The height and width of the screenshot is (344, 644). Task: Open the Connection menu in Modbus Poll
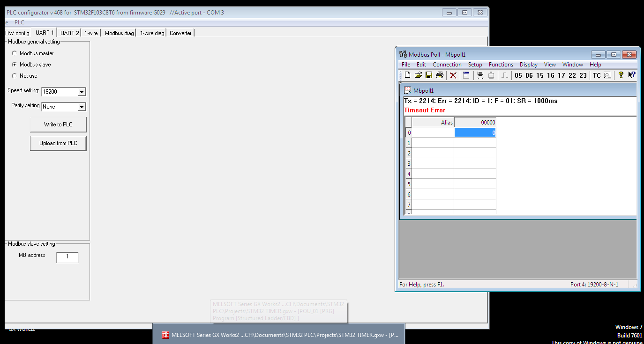click(447, 65)
